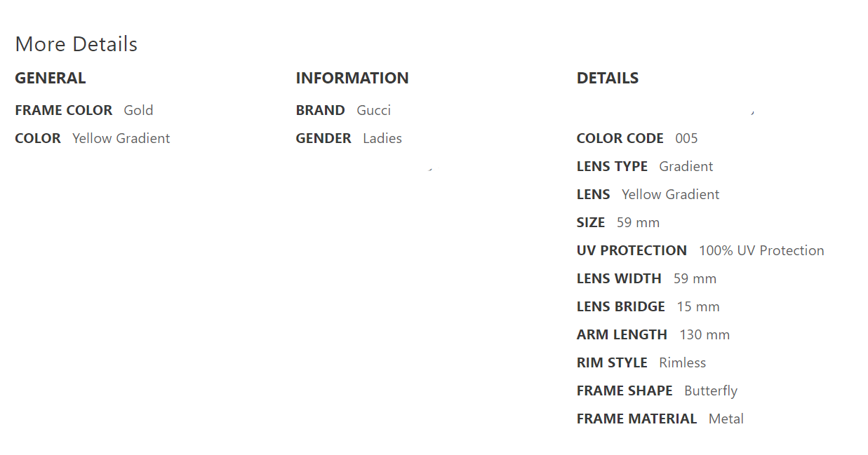The height and width of the screenshot is (455, 868).
Task: Select the 15 mm lens bridge value
Action: [697, 306]
